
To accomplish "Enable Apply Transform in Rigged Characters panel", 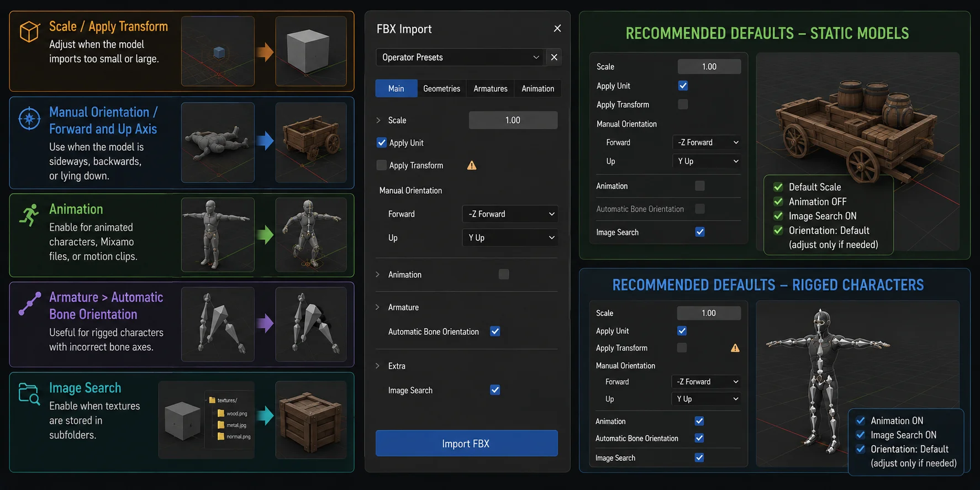I will click(682, 348).
